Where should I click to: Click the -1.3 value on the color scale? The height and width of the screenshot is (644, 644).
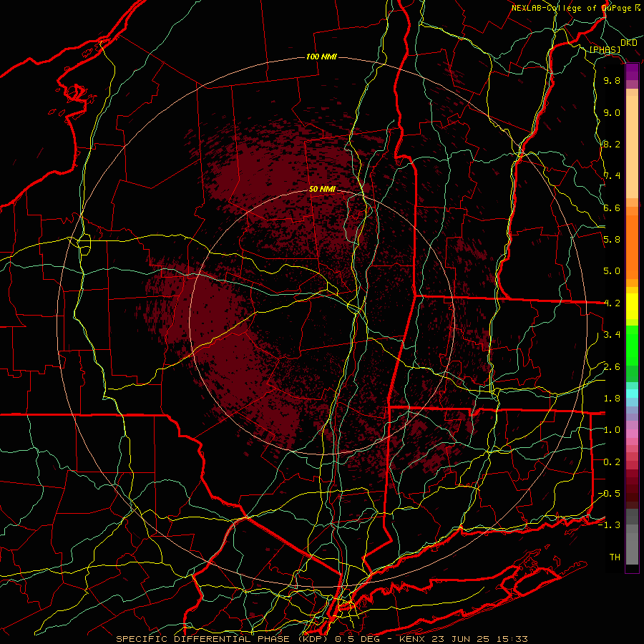[609, 525]
